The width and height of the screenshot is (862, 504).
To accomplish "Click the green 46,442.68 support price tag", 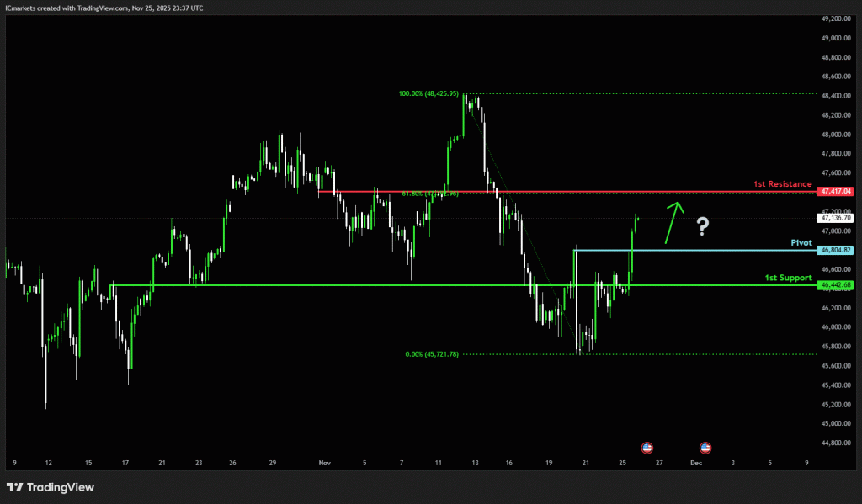I will (x=834, y=285).
